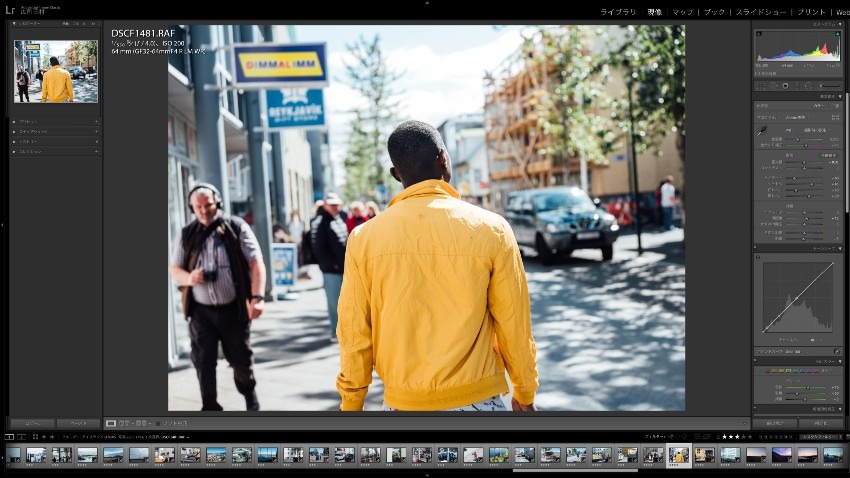
Task: Expand the Collections panel in left sidebar
Action: point(13,151)
